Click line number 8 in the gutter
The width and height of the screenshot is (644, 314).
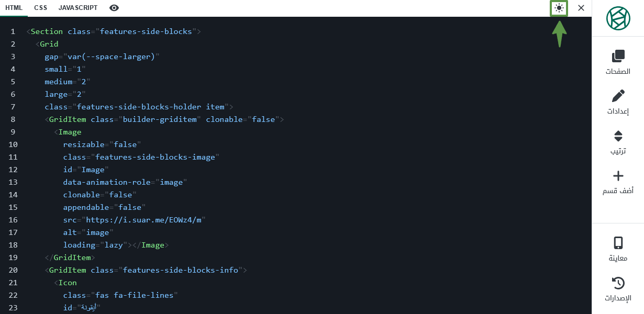tap(13, 119)
